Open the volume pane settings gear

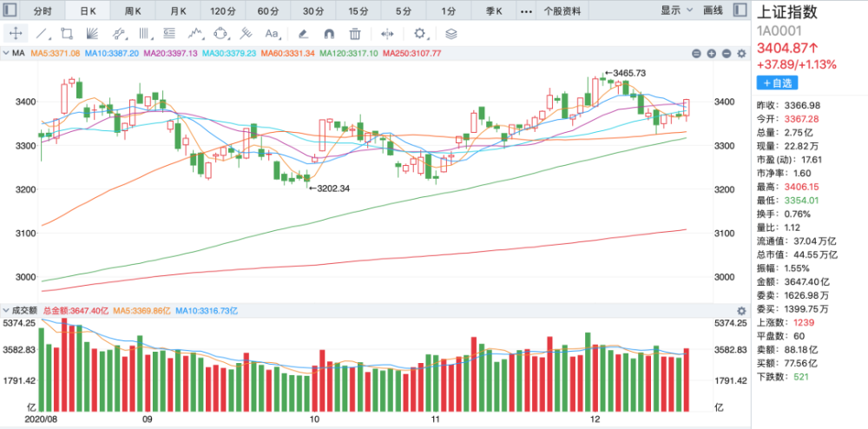(740, 310)
